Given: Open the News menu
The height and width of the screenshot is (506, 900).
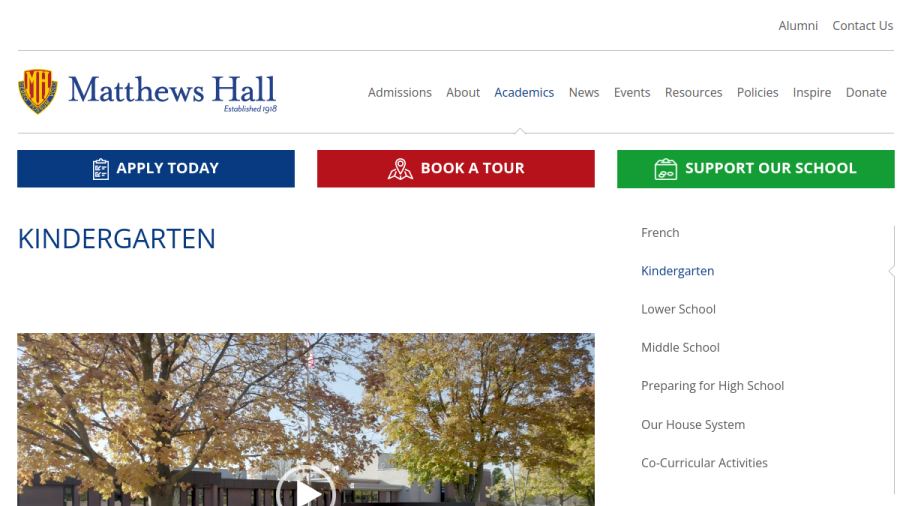Looking at the screenshot, I should (x=584, y=92).
